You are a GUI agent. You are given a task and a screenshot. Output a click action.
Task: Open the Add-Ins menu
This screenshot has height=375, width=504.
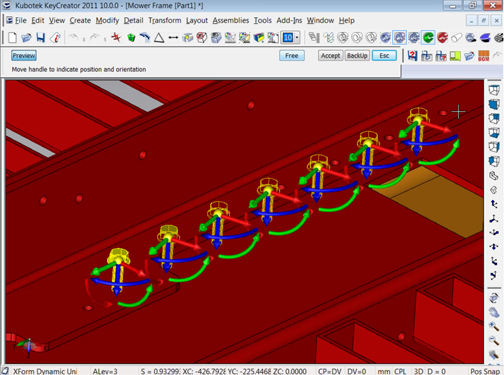tap(289, 20)
